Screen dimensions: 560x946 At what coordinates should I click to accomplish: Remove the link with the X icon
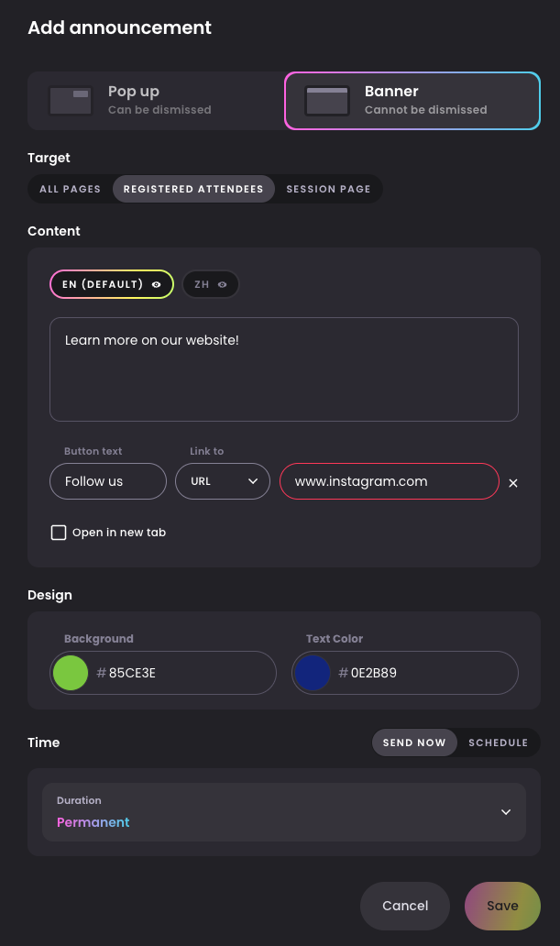point(513,483)
